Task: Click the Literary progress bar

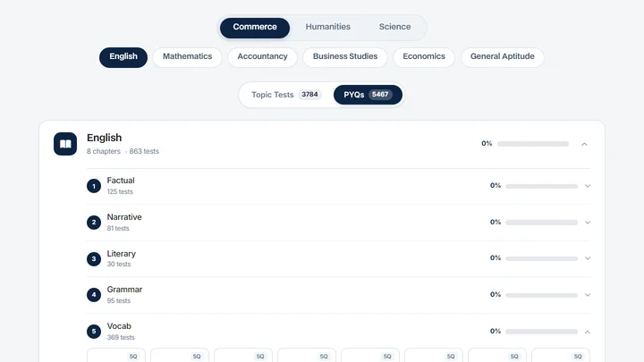Action: [541, 258]
